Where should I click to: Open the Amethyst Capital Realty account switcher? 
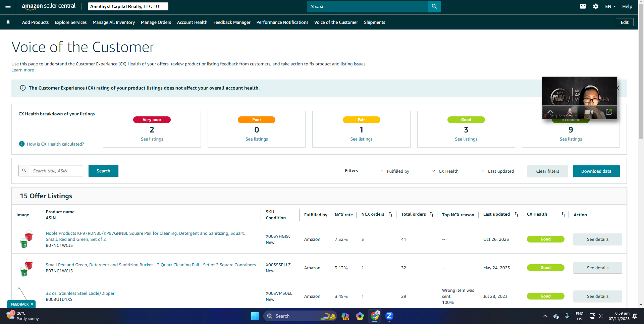tap(128, 6)
